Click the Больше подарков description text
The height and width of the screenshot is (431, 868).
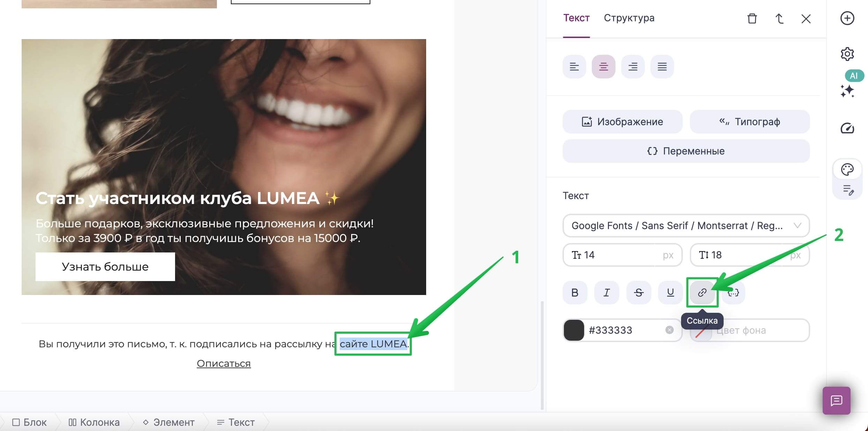coord(204,230)
